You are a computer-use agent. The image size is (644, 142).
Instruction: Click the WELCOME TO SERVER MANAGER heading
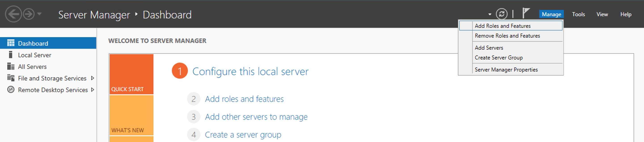[x=157, y=41]
